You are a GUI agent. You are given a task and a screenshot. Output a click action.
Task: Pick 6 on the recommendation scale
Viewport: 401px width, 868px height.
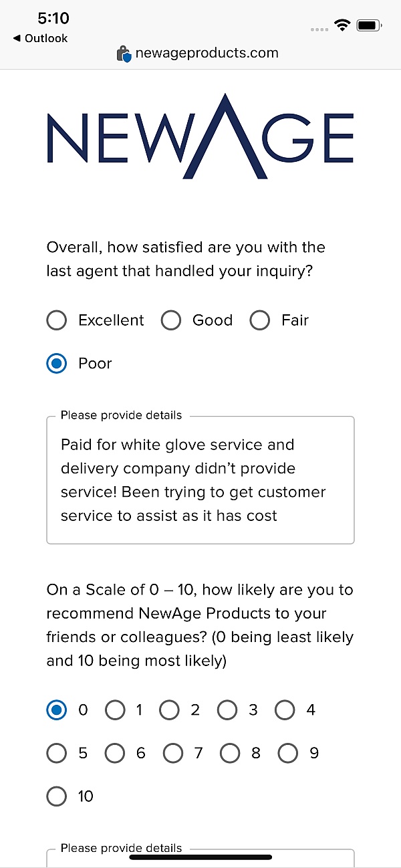coord(115,754)
